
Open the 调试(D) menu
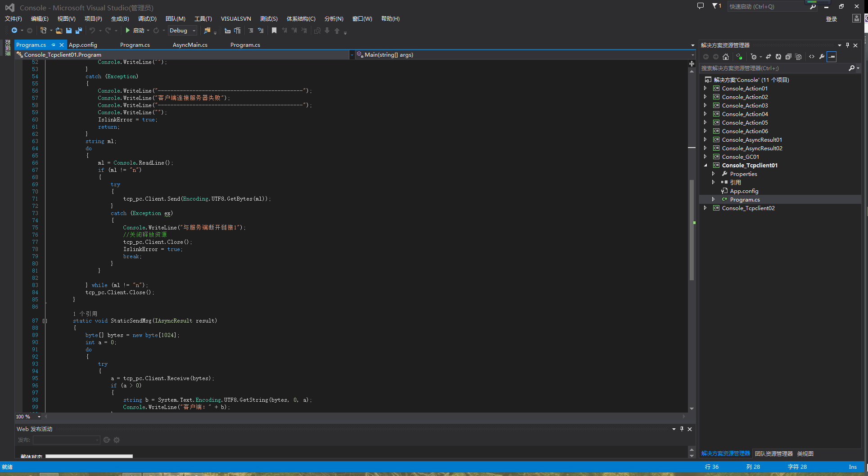click(147, 19)
